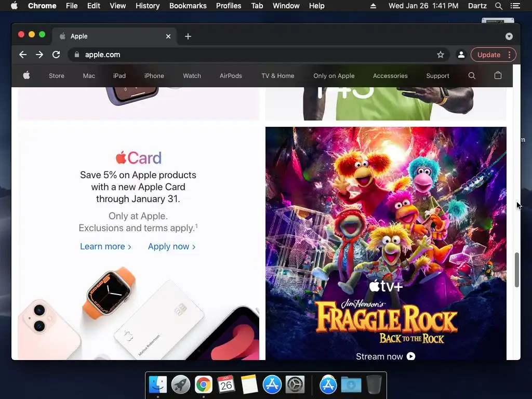This screenshot has width=532, height=399.
Task: Click the date and time in menu bar
Action: click(x=423, y=6)
